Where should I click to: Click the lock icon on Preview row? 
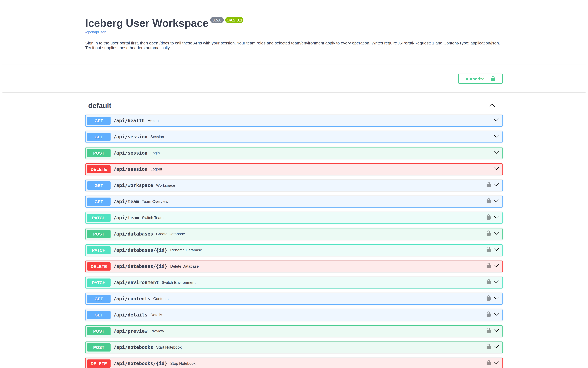click(x=488, y=330)
